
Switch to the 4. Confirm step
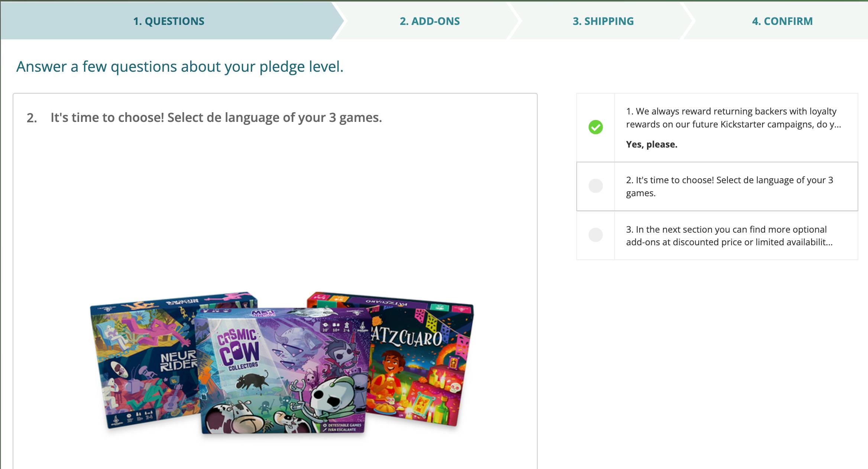coord(782,21)
